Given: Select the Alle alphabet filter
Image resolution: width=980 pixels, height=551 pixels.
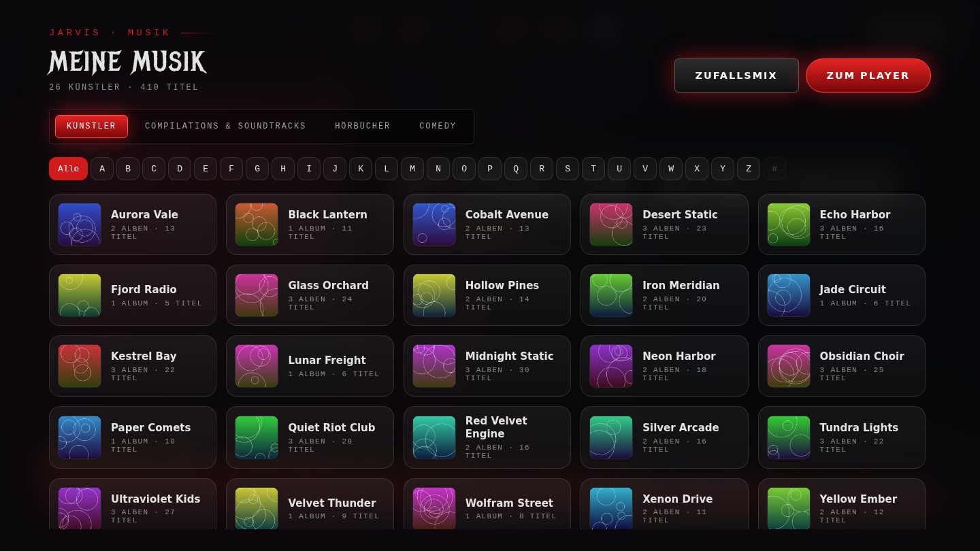Looking at the screenshot, I should (68, 169).
